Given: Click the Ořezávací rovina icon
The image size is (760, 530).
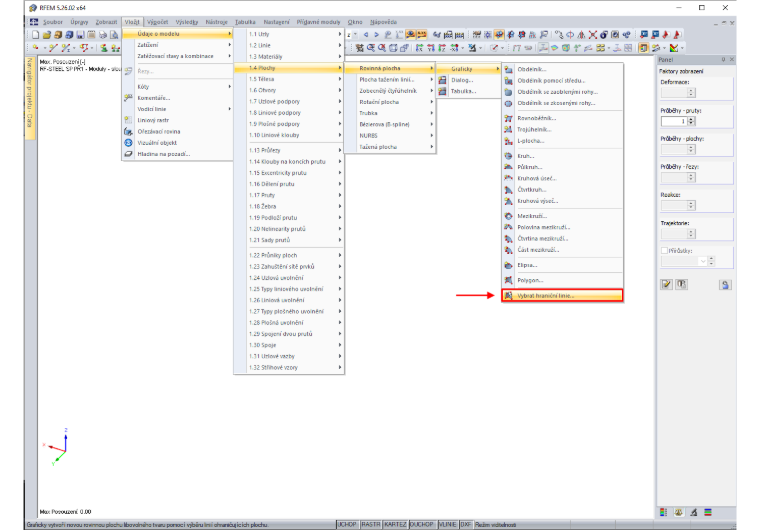Looking at the screenshot, I should 128,131.
